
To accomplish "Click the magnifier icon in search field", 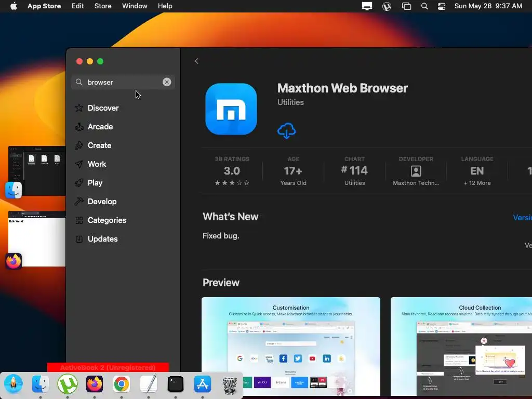I will pyautogui.click(x=79, y=82).
